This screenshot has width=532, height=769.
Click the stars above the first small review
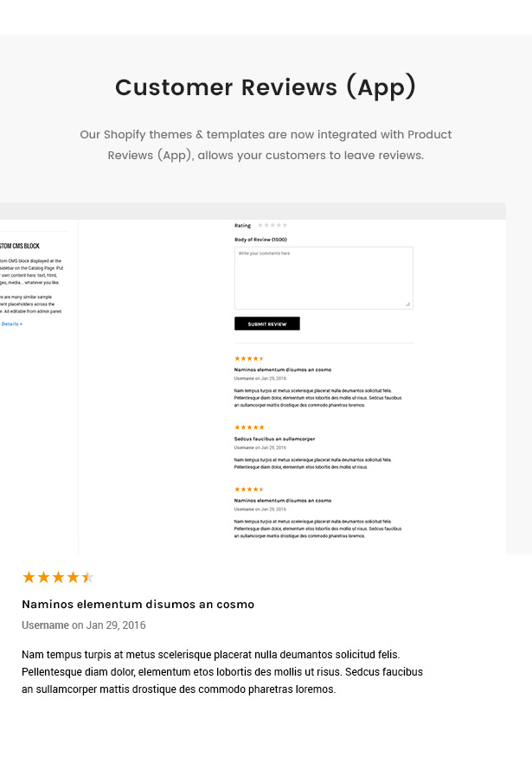click(x=250, y=358)
